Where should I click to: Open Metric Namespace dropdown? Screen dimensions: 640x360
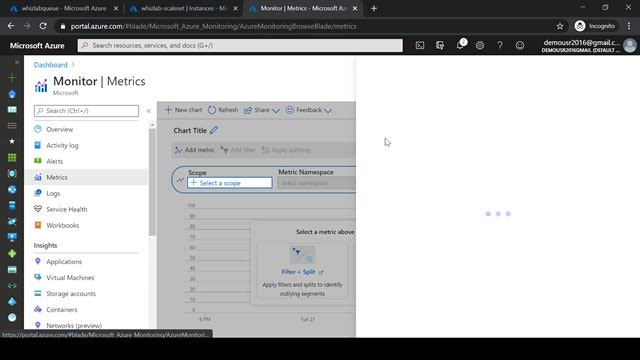(x=316, y=183)
